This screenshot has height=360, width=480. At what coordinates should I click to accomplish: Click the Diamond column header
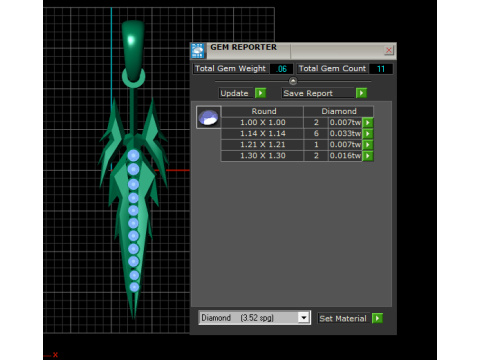(x=339, y=111)
